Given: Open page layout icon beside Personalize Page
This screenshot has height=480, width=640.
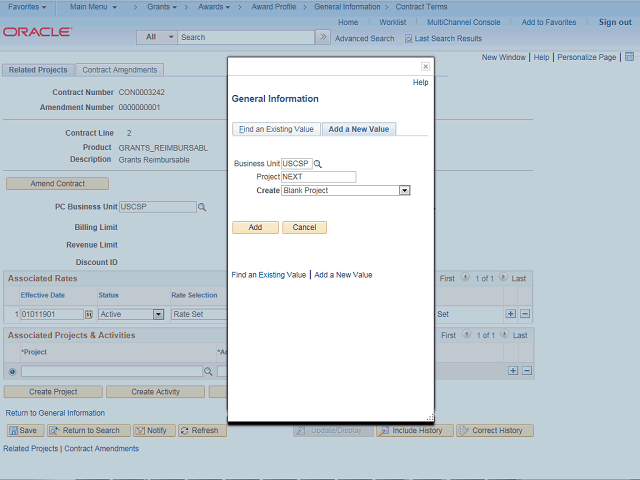Looking at the screenshot, I should tap(630, 57).
